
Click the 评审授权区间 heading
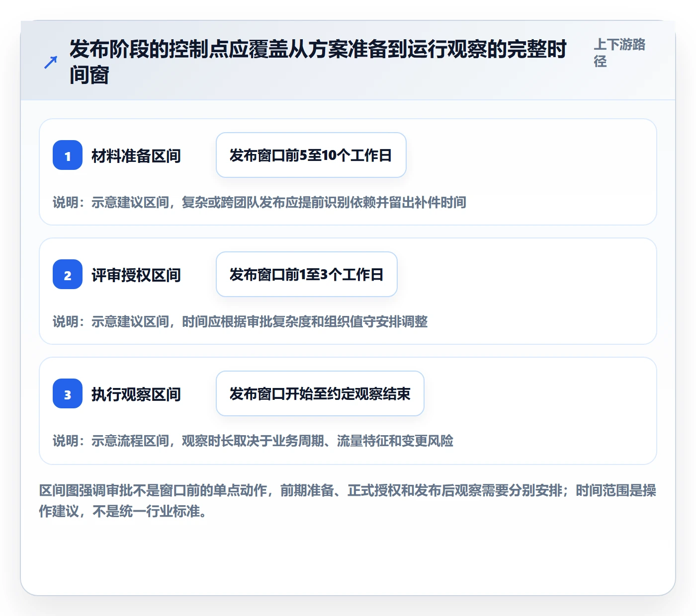coord(136,275)
